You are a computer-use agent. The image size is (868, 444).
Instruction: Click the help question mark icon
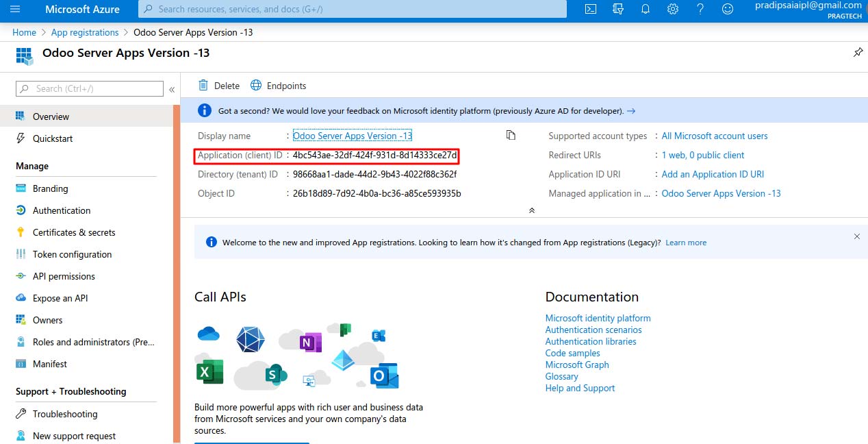(700, 10)
